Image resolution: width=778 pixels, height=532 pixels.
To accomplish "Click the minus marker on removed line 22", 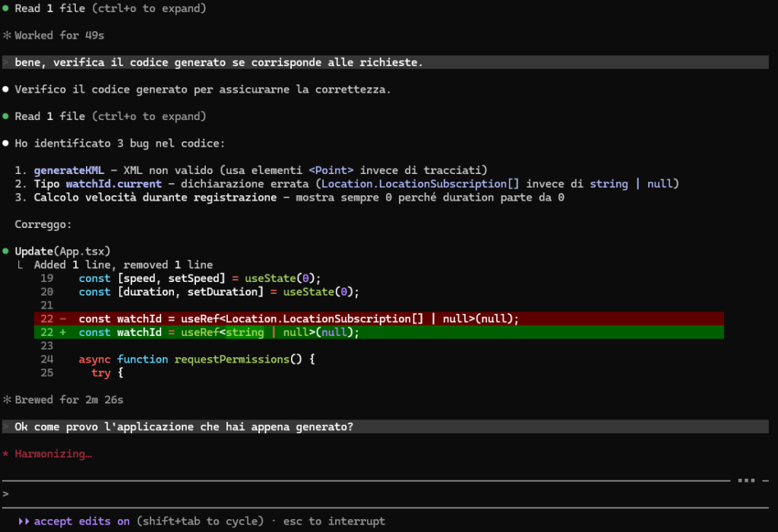I will tap(63, 318).
